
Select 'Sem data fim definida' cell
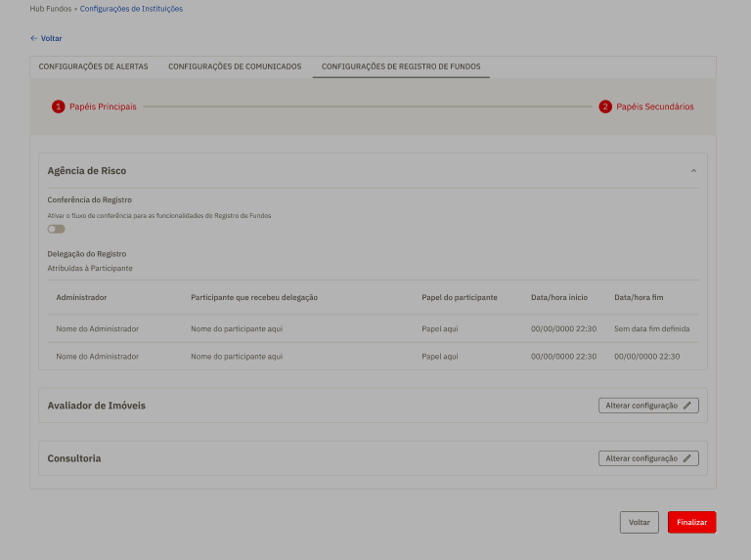(x=652, y=328)
